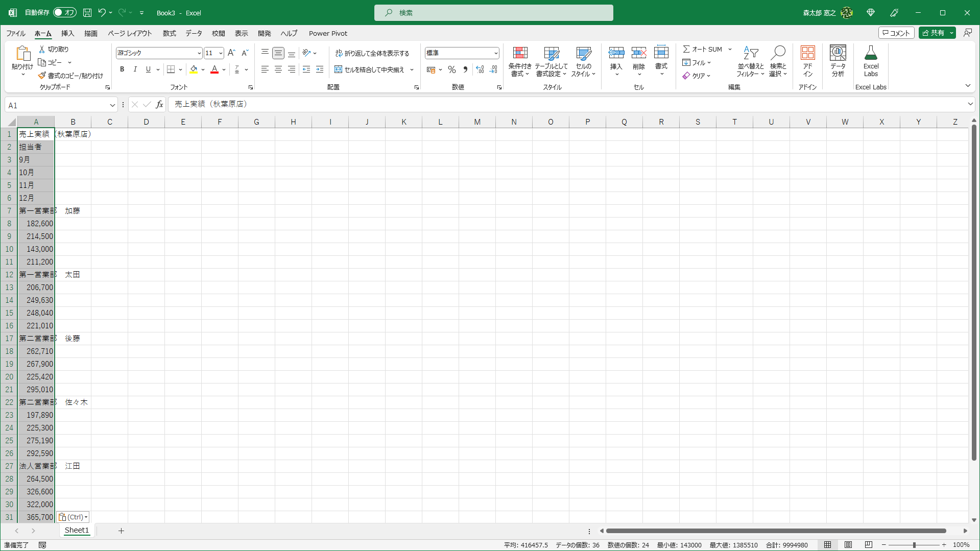Click the Save icon in title bar
Viewport: 980px width, 551px height.
click(87, 13)
